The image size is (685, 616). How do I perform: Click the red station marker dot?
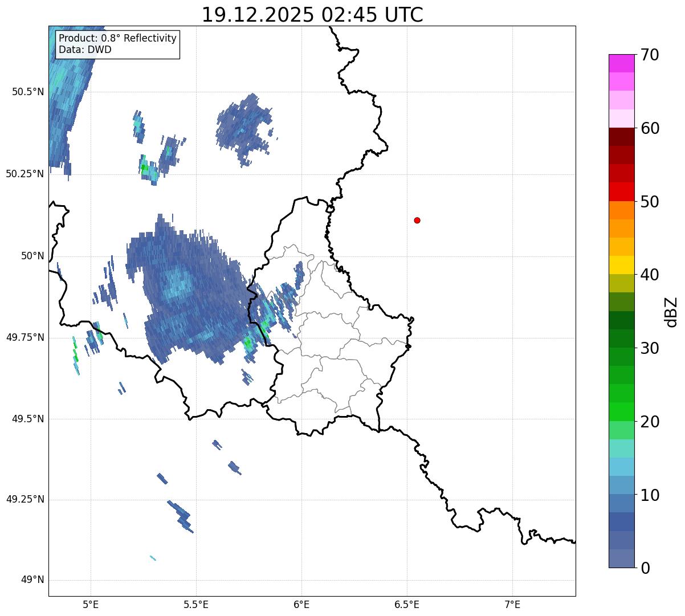[417, 220]
